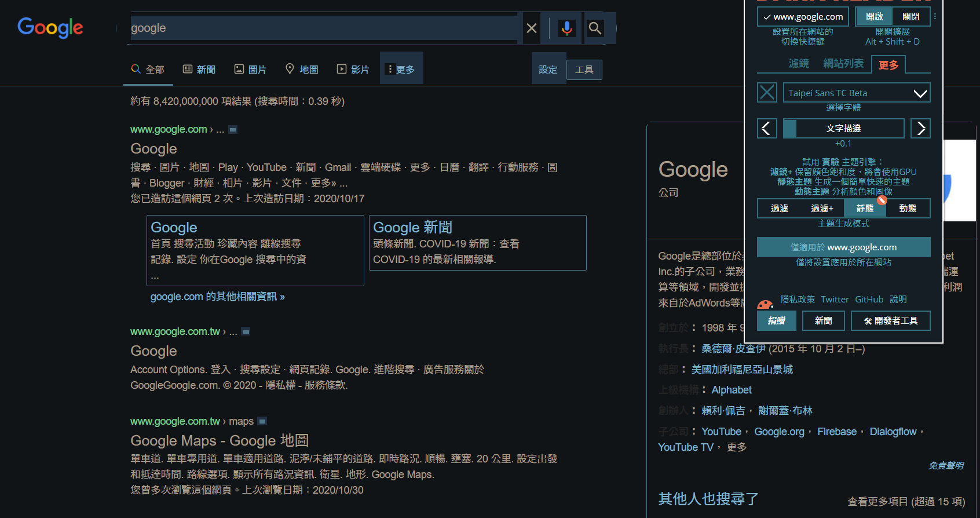The width and height of the screenshot is (980, 518).
Task: Open the YouTube TV subsidiary link
Action: 686,447
